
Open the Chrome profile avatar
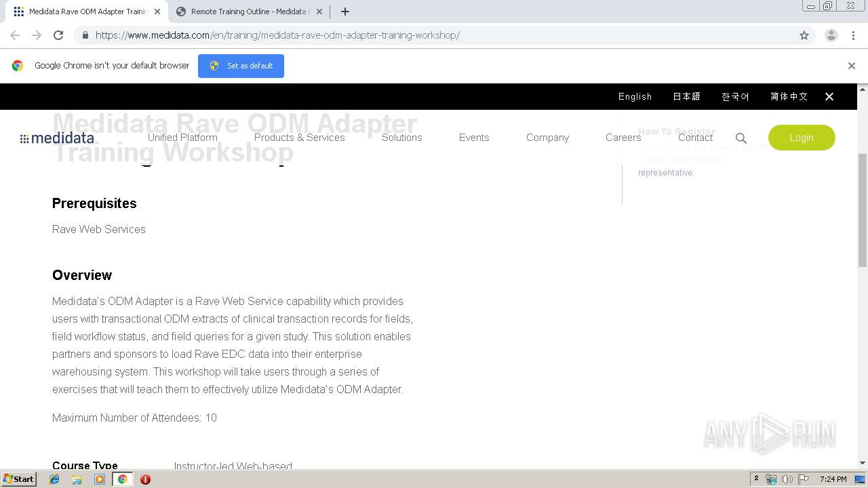click(x=831, y=35)
